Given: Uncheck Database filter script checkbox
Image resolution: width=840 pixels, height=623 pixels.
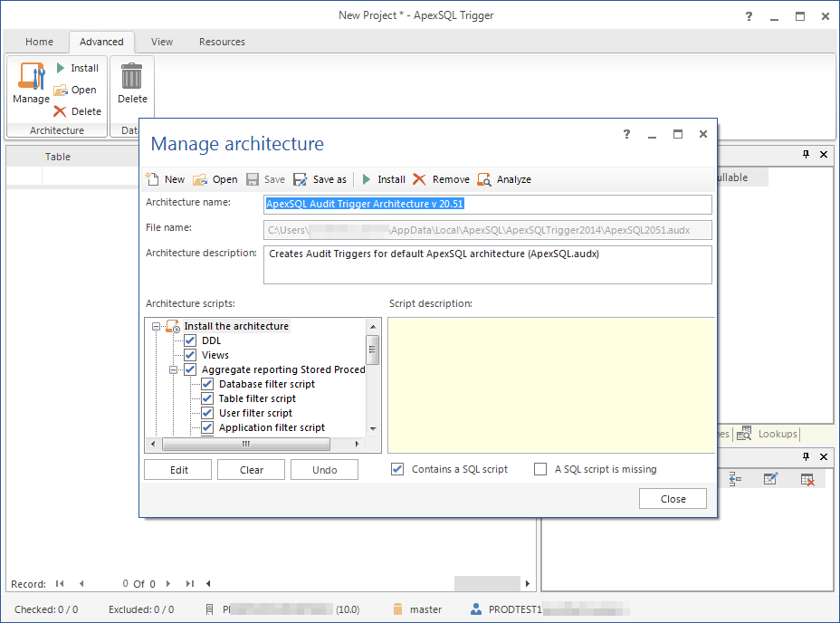Looking at the screenshot, I should tap(207, 384).
